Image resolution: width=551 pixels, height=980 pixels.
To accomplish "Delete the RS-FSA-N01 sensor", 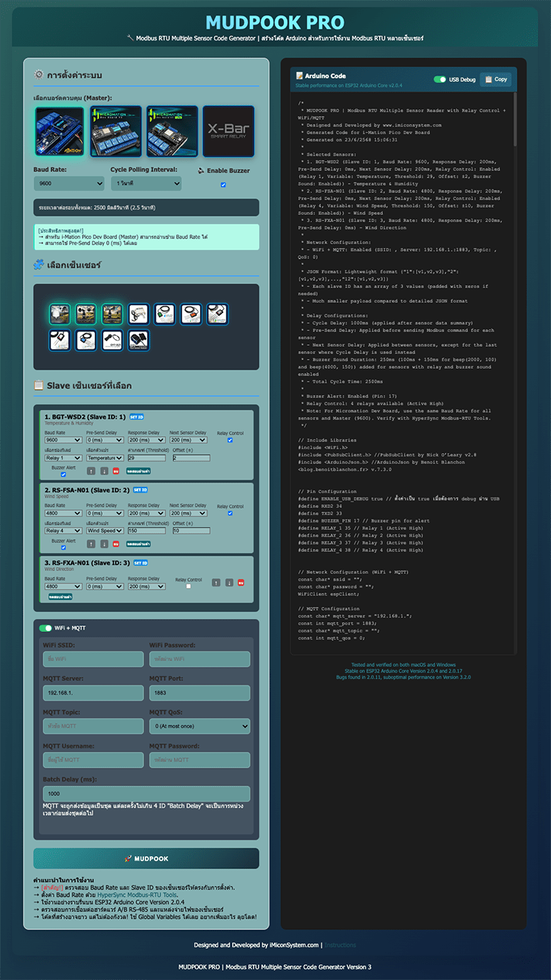I will click(116, 543).
